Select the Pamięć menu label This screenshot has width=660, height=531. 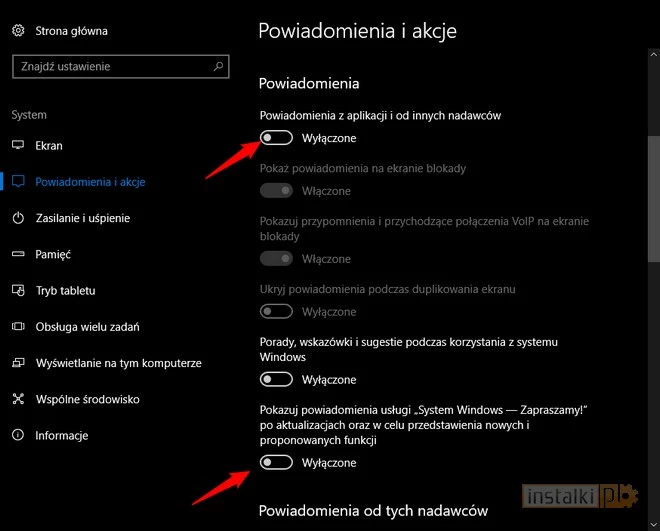[53, 254]
